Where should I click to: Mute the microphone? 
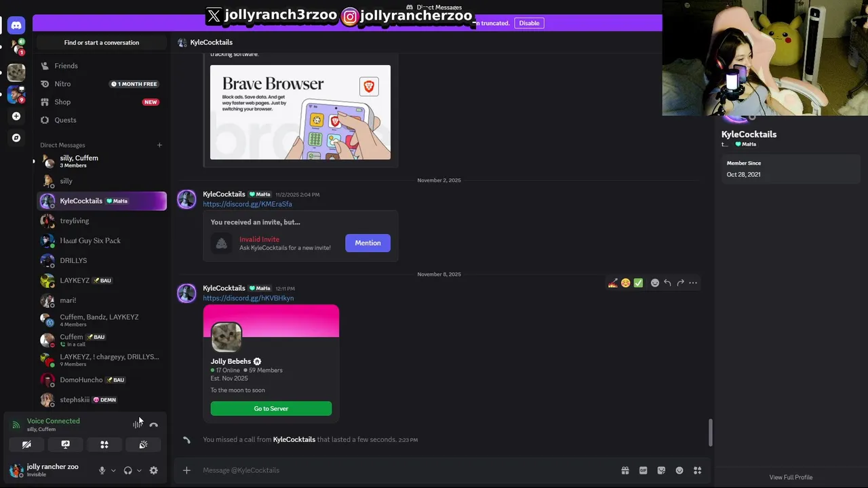[102, 470]
